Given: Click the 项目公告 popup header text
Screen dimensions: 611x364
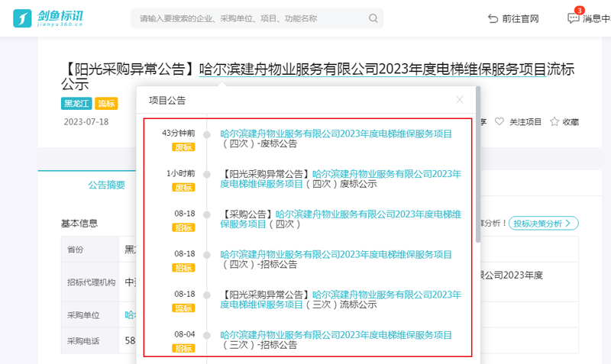Looking at the screenshot, I should coord(167,101).
